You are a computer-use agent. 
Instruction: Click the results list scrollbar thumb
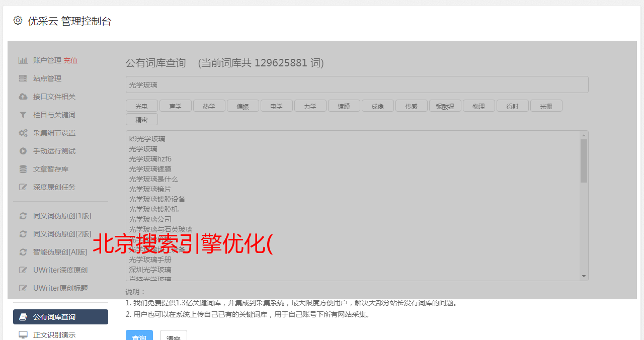(584, 161)
